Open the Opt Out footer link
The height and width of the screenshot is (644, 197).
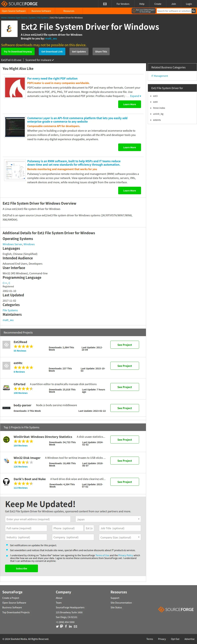(175, 639)
